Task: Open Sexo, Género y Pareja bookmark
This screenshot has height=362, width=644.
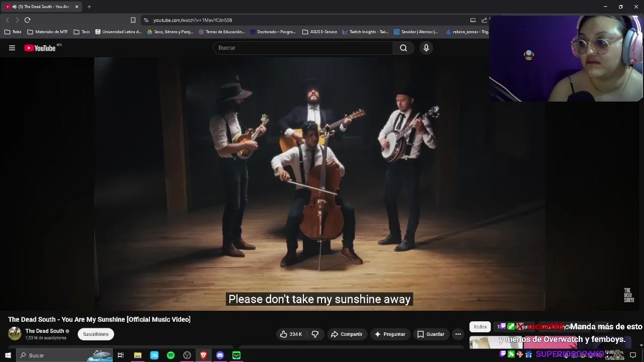Action: [x=170, y=32]
